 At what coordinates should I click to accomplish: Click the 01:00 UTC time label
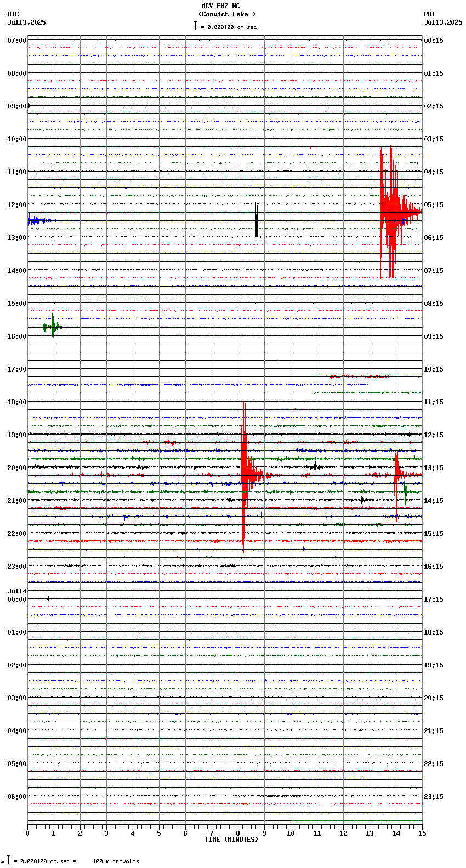click(17, 632)
